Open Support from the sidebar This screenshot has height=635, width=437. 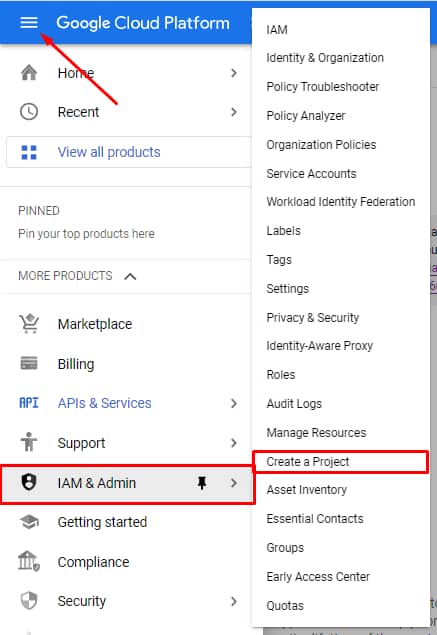(x=81, y=443)
